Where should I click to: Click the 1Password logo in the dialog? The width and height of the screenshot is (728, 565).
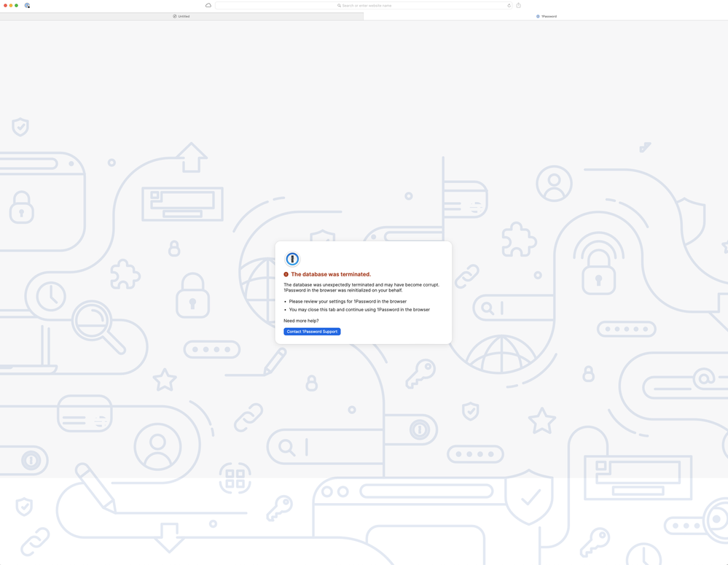292,259
